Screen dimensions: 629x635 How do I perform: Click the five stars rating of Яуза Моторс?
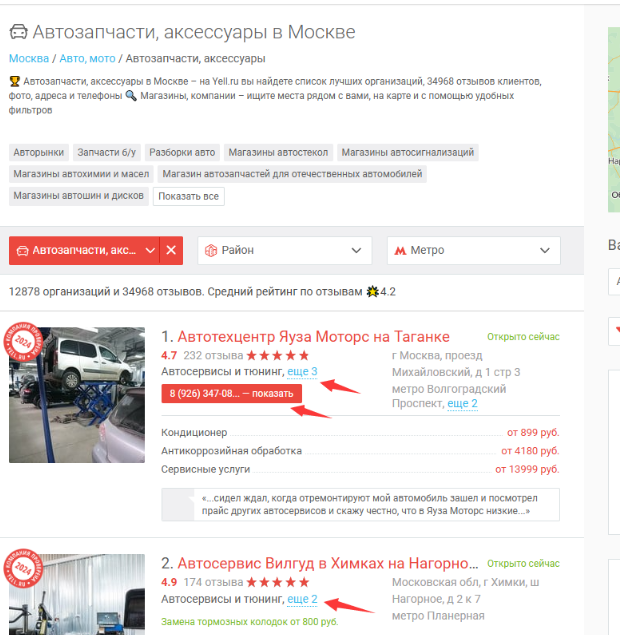tap(277, 356)
